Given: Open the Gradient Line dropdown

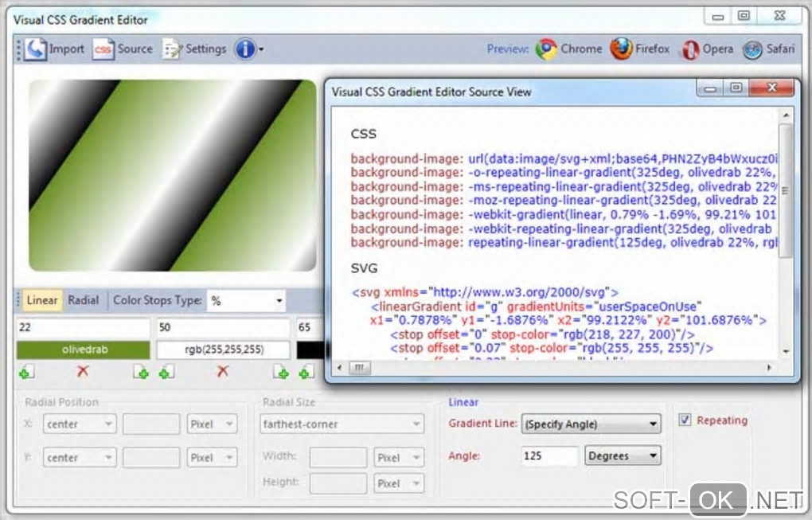Looking at the screenshot, I should pos(591,424).
